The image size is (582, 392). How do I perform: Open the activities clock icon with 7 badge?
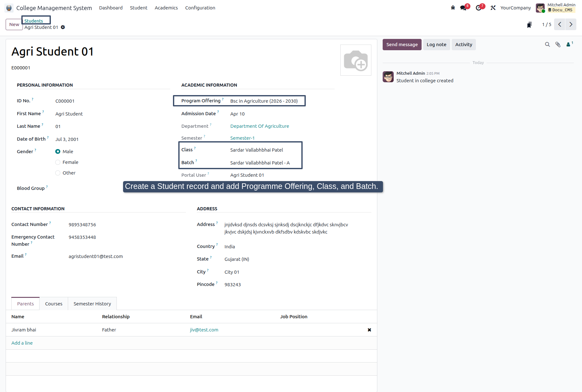pos(479,8)
